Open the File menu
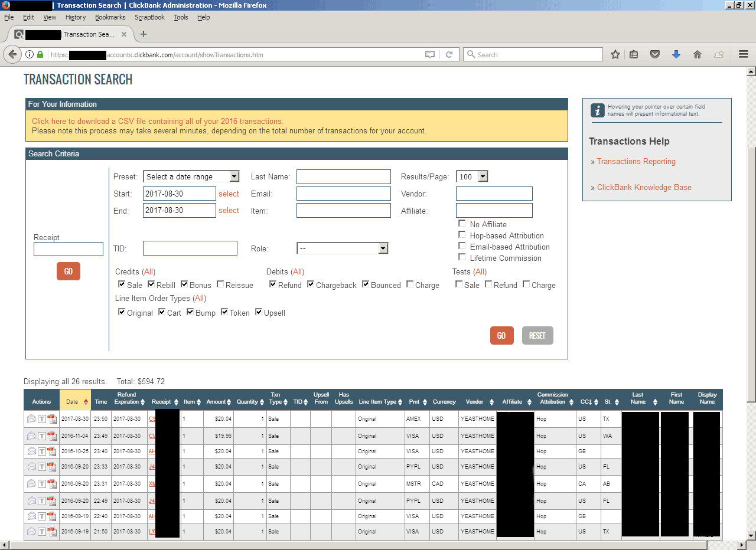 (x=9, y=17)
